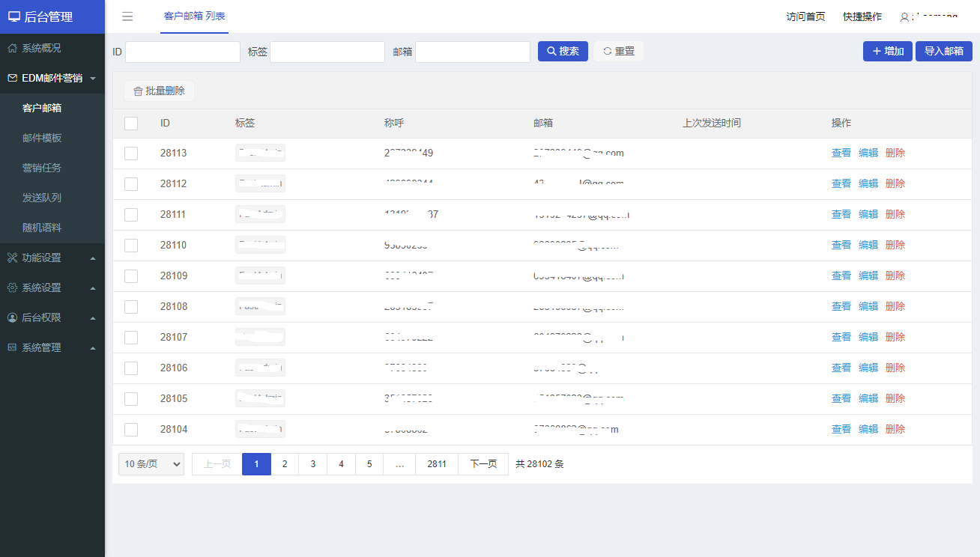The image size is (980, 557).
Task: Click the magnifier search icon on 搜索
Action: (x=551, y=51)
